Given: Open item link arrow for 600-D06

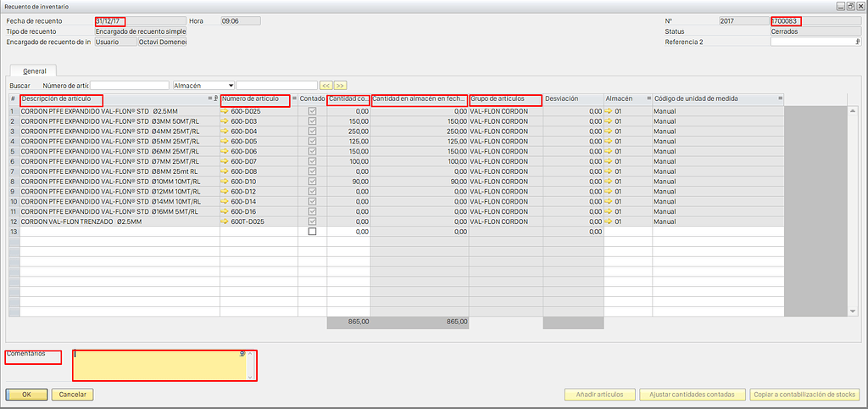Looking at the screenshot, I should point(224,151).
